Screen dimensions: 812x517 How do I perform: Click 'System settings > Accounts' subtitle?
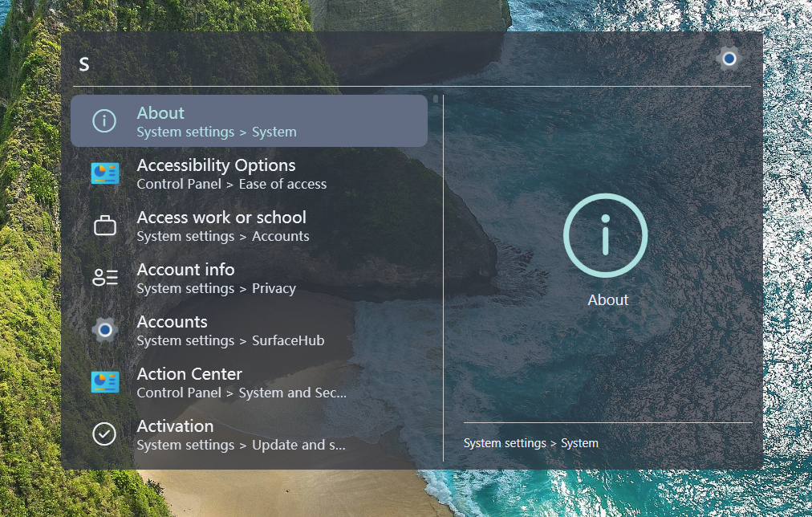(223, 236)
